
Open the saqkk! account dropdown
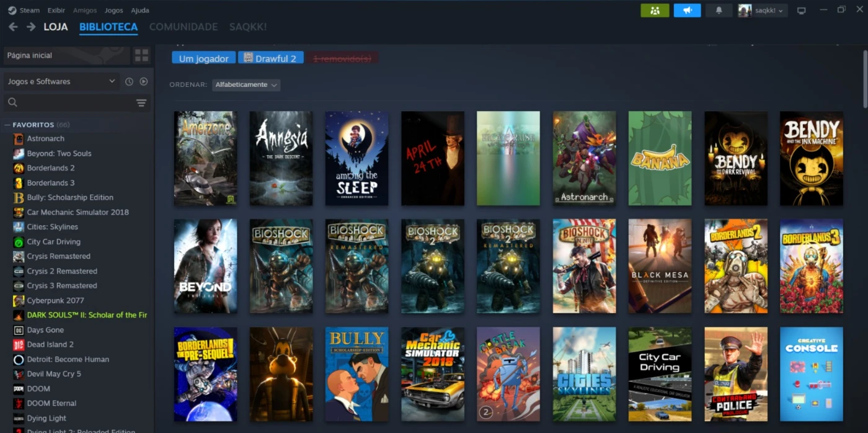[x=762, y=11]
